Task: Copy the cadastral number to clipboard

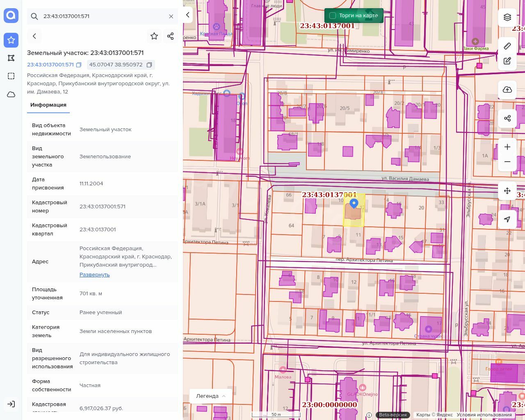Action: pos(79,65)
